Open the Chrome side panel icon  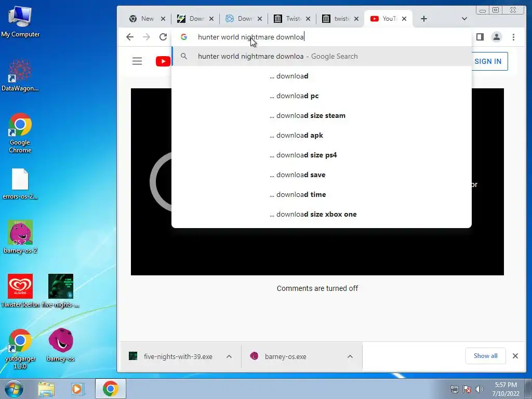click(480, 37)
